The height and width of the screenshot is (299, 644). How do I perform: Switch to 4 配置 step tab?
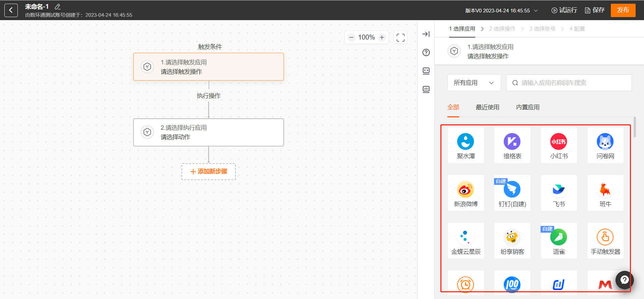click(577, 29)
